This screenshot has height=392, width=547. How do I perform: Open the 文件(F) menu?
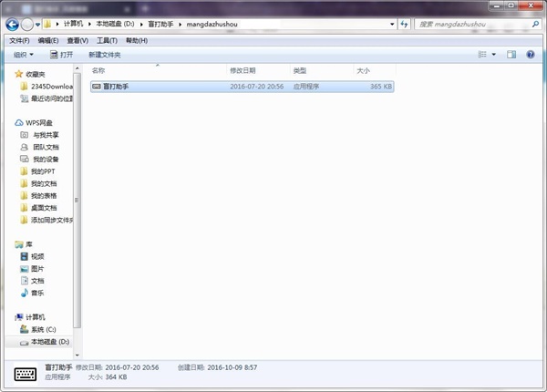pos(19,41)
